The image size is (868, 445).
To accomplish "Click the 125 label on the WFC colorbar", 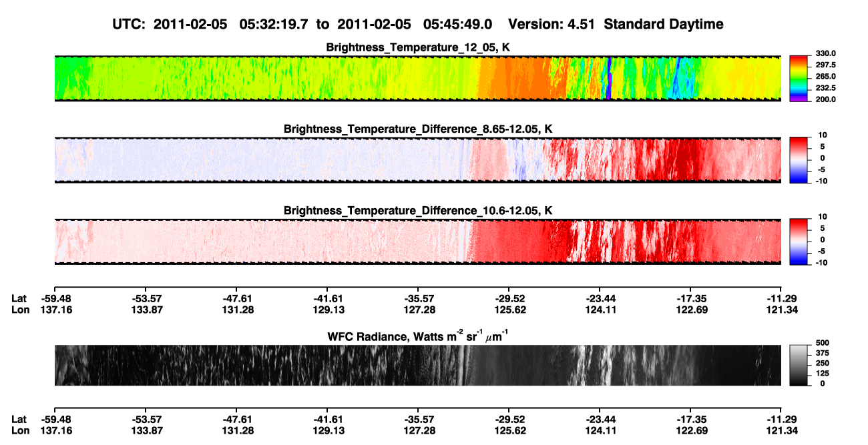I will pos(823,373).
